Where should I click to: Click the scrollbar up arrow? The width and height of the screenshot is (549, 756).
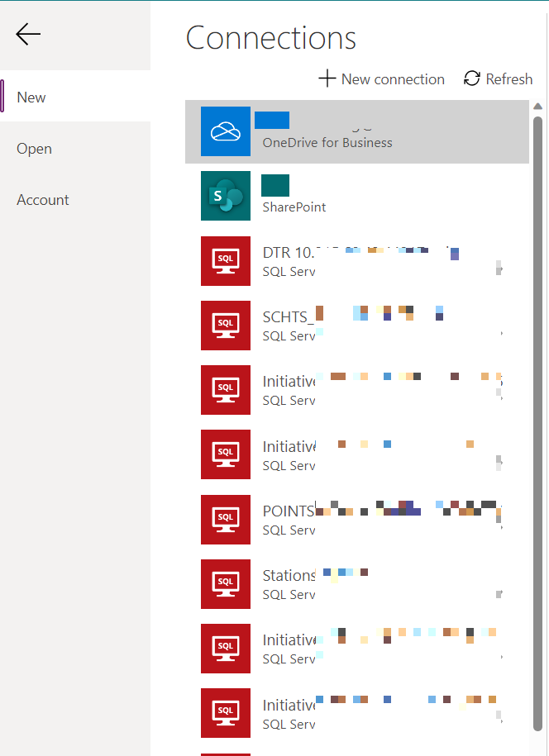538,106
